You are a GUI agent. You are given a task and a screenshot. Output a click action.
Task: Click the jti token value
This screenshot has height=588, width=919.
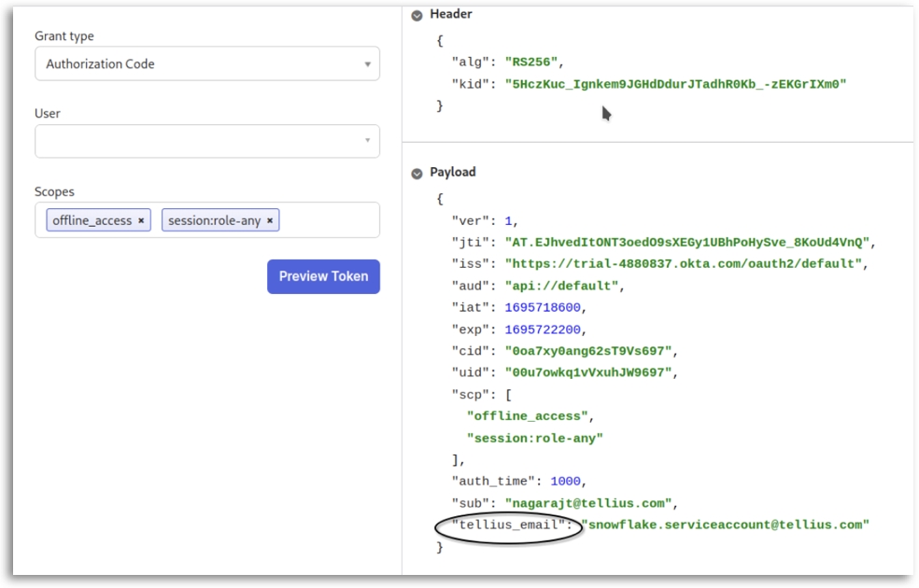(x=688, y=242)
